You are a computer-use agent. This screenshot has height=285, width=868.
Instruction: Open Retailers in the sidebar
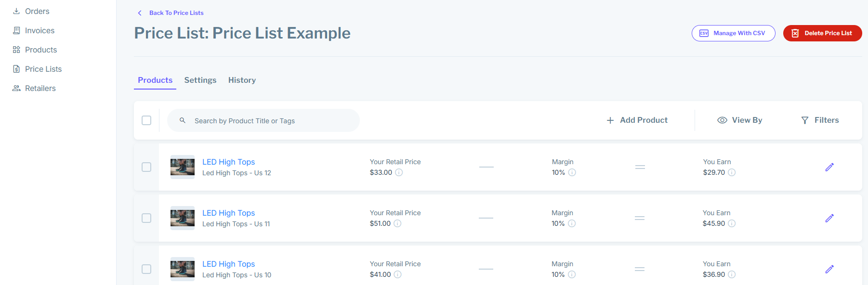pos(40,88)
